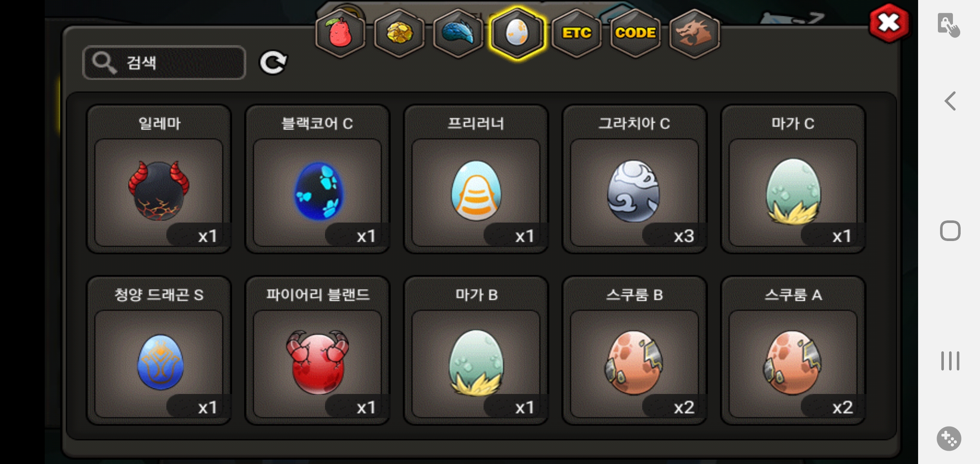Open the CODE tab

click(635, 33)
